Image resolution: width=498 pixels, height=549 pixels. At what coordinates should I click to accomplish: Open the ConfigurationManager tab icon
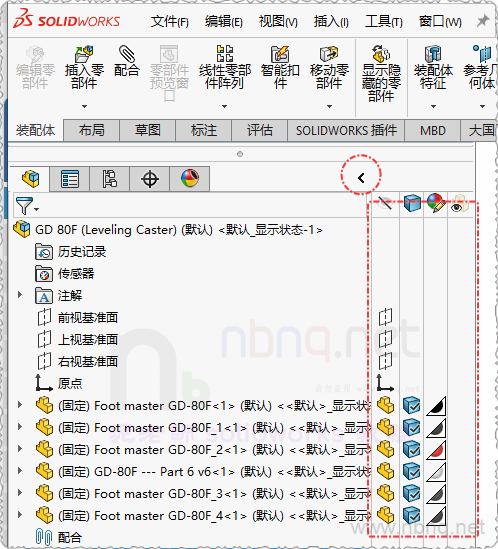(x=110, y=179)
